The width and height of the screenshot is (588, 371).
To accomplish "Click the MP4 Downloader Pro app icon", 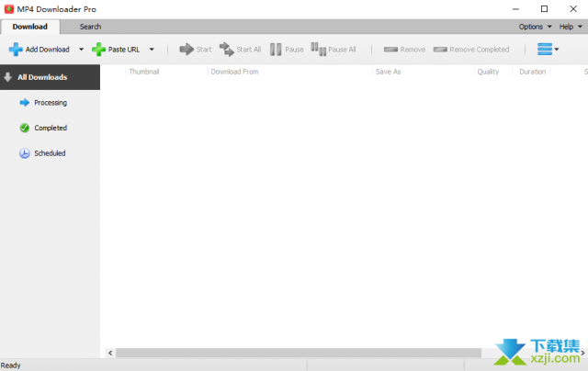I will [x=9, y=9].
